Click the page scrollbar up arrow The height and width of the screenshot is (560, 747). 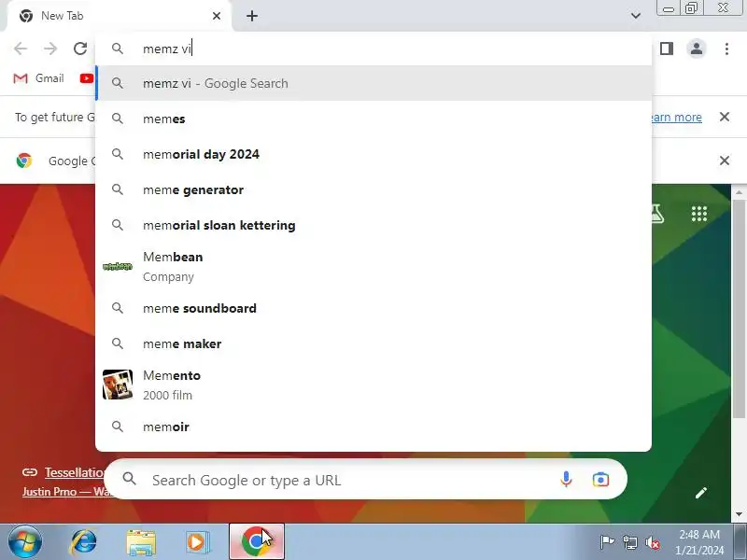(739, 192)
